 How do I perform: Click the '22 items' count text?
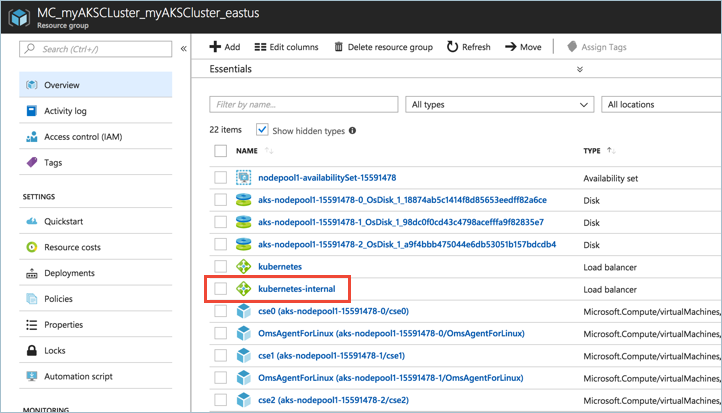click(225, 130)
